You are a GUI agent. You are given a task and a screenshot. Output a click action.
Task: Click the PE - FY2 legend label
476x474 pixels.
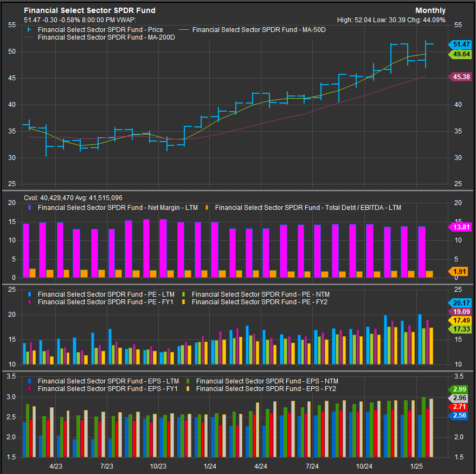point(260,302)
